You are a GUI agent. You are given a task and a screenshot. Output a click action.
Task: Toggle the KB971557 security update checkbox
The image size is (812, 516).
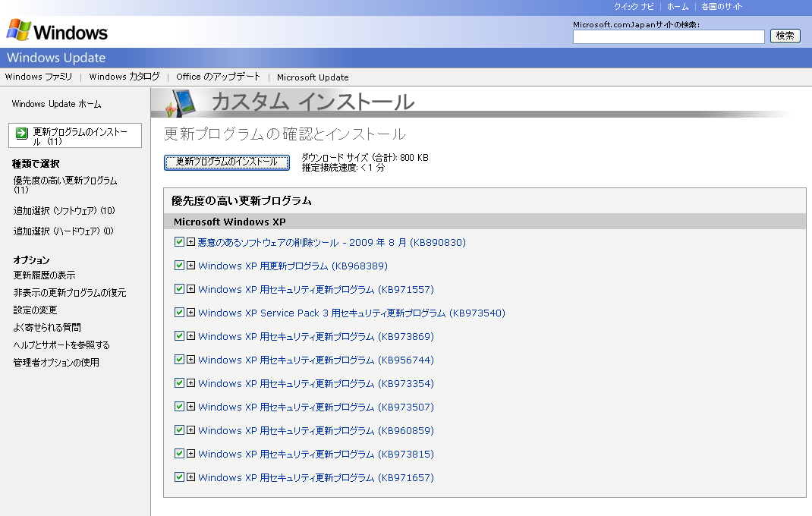[x=179, y=288]
